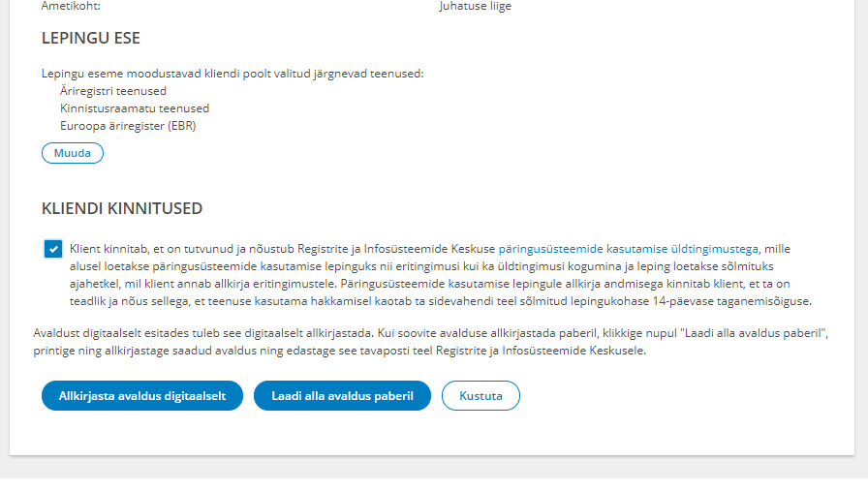868x491 pixels.
Task: Open päringusüsteemide kasutamise üldtingimustega link
Action: point(629,249)
